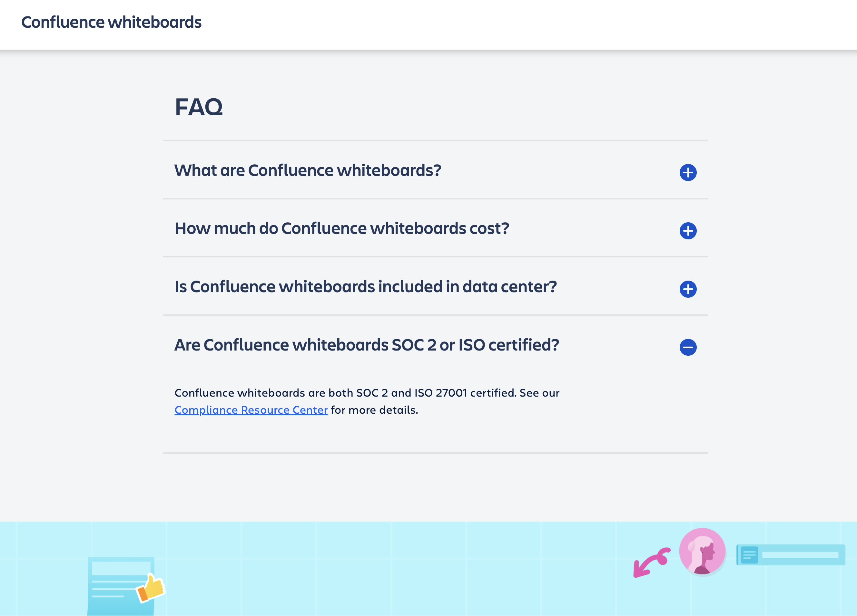Open the Compliance Resource Center link
Image resolution: width=857 pixels, height=616 pixels.
[251, 410]
